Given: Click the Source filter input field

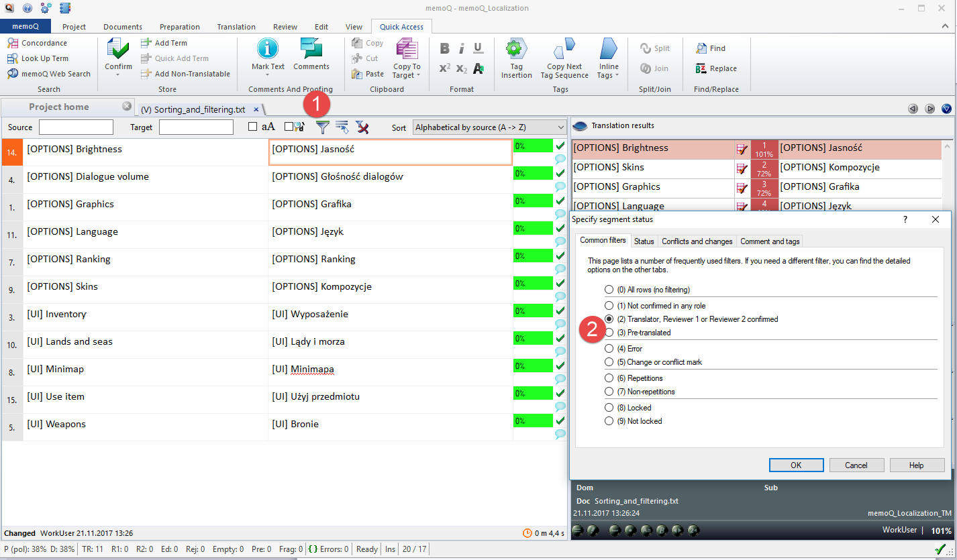Looking at the screenshot, I should pos(76,127).
